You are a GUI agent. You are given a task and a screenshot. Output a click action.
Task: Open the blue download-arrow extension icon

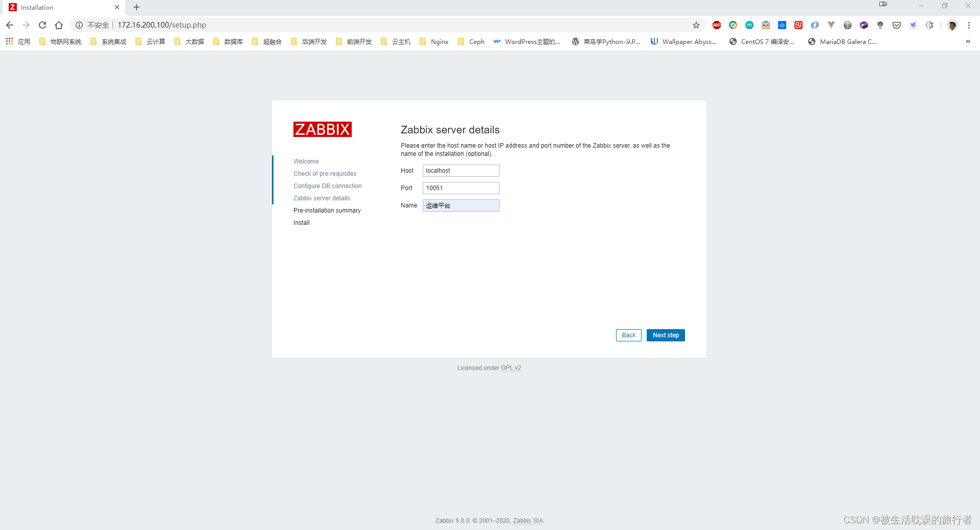click(x=782, y=25)
